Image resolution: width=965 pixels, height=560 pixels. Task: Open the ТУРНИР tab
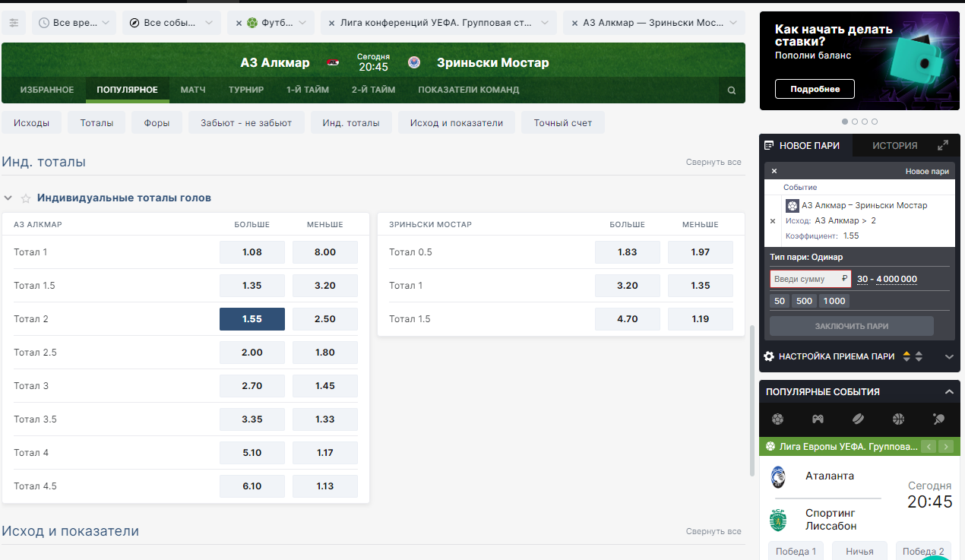click(x=246, y=90)
